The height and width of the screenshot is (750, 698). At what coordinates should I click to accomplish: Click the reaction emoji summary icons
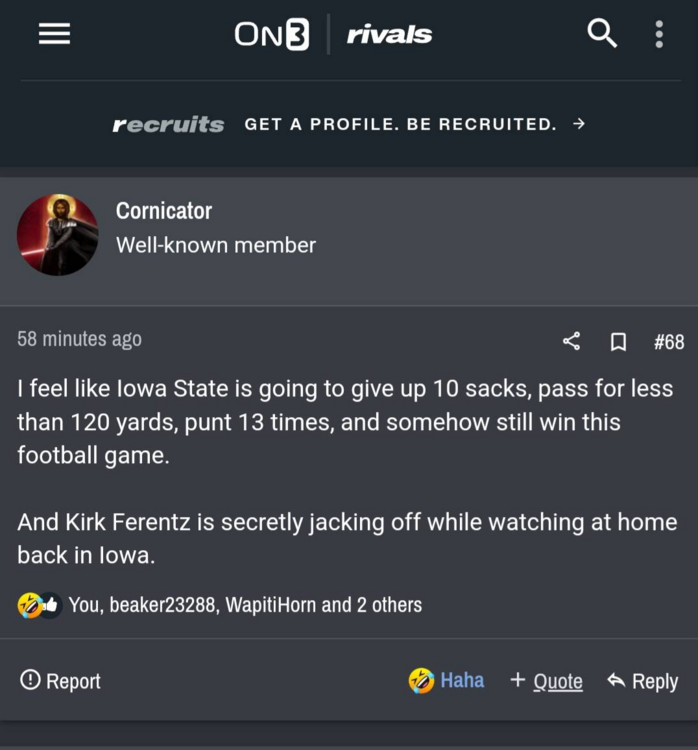click(x=39, y=605)
